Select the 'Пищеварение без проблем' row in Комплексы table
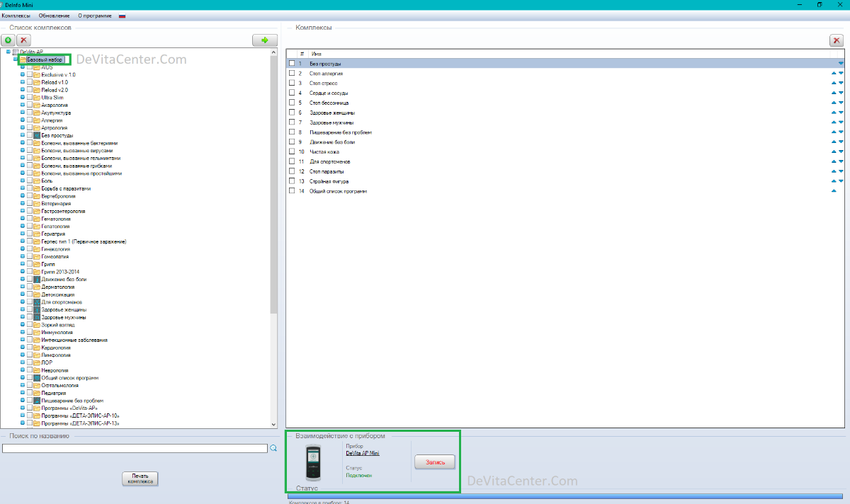This screenshot has height=504, width=850. pos(565,132)
